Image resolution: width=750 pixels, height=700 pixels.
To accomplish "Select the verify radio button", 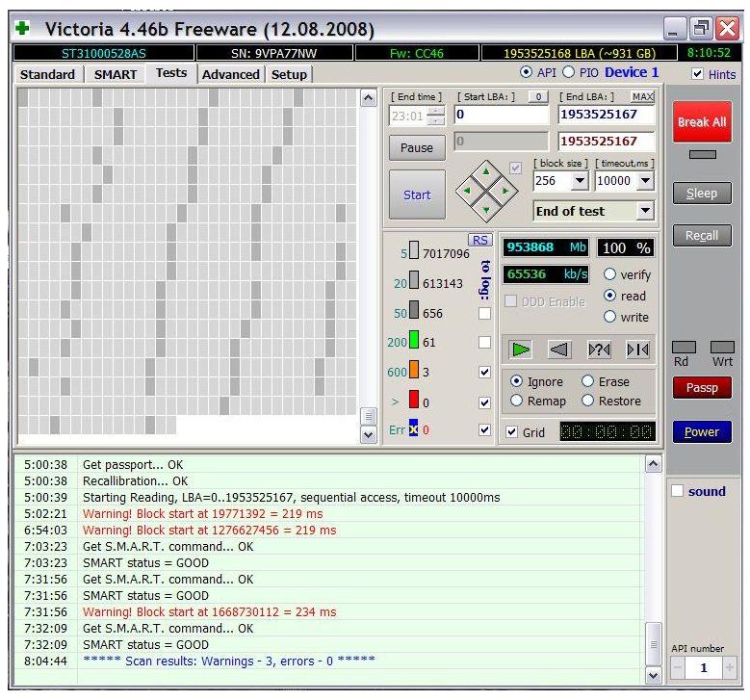I will pos(608,274).
